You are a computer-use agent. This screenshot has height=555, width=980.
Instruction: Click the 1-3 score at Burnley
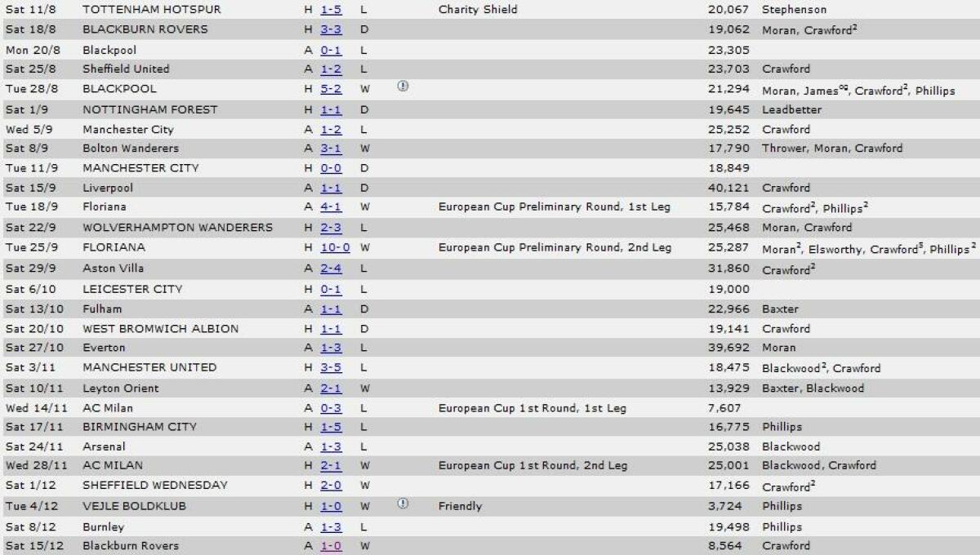point(331,527)
